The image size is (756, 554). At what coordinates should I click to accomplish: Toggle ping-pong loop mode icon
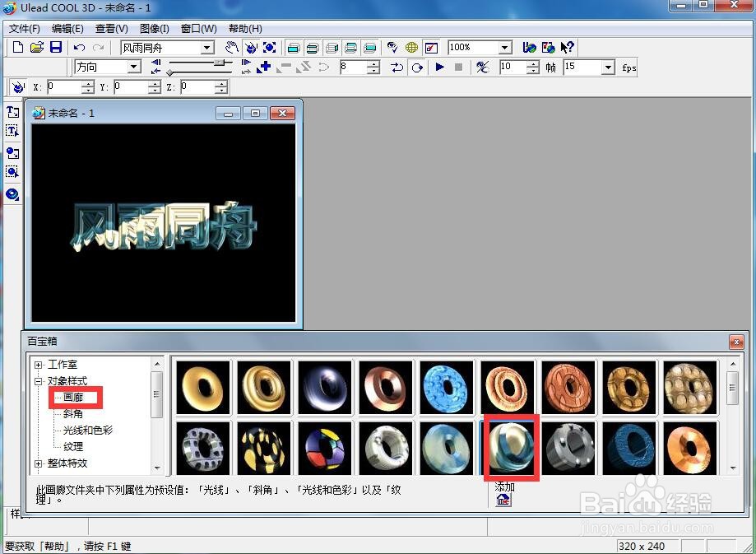pos(397,67)
